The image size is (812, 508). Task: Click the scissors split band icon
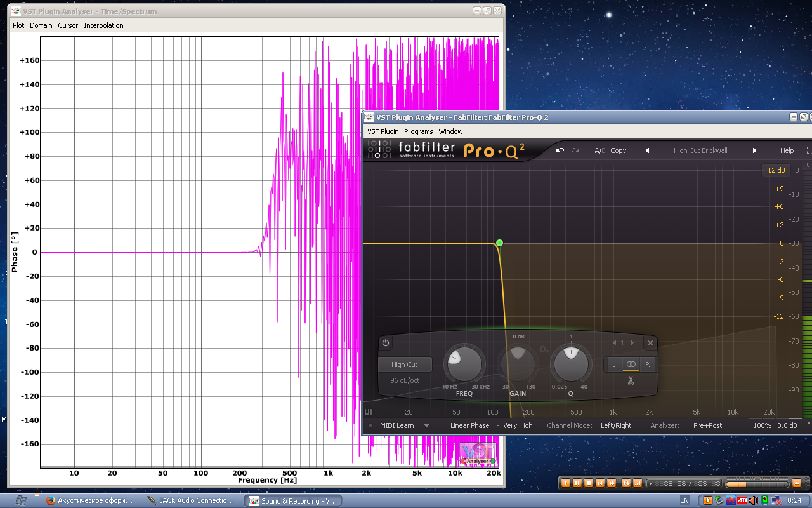click(631, 381)
